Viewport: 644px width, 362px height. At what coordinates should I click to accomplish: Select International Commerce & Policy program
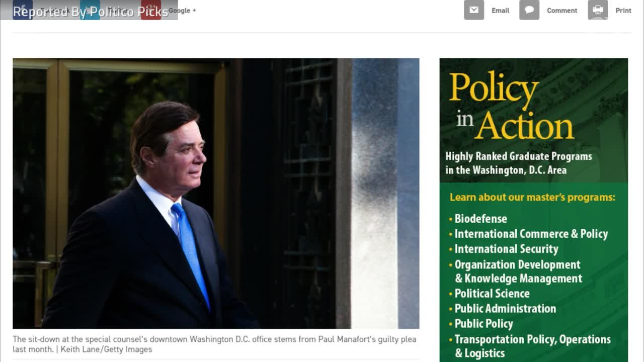tap(531, 234)
